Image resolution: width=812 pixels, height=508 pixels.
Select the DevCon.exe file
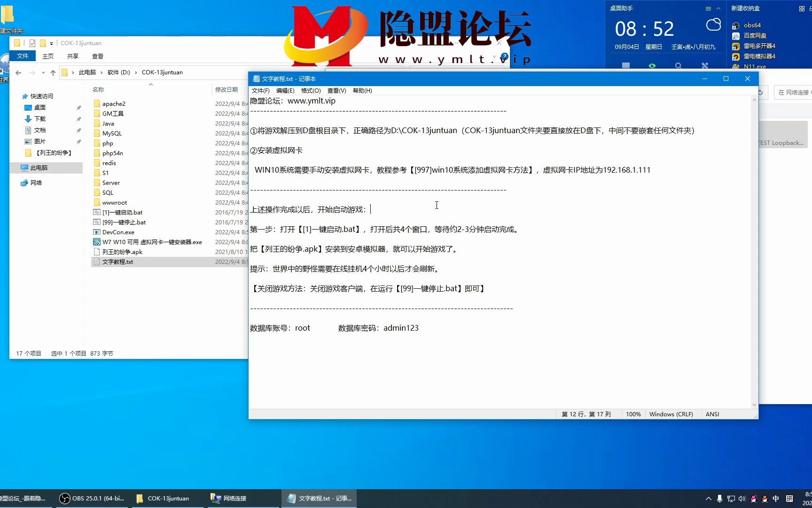[x=118, y=232]
